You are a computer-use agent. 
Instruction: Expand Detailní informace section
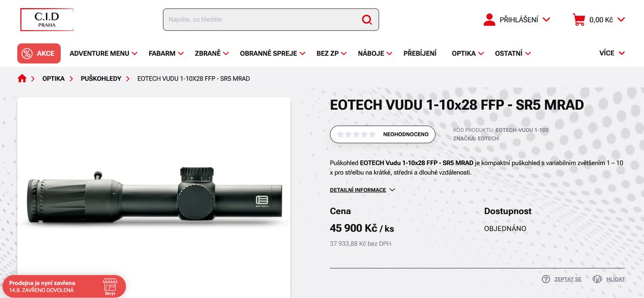[x=362, y=190]
